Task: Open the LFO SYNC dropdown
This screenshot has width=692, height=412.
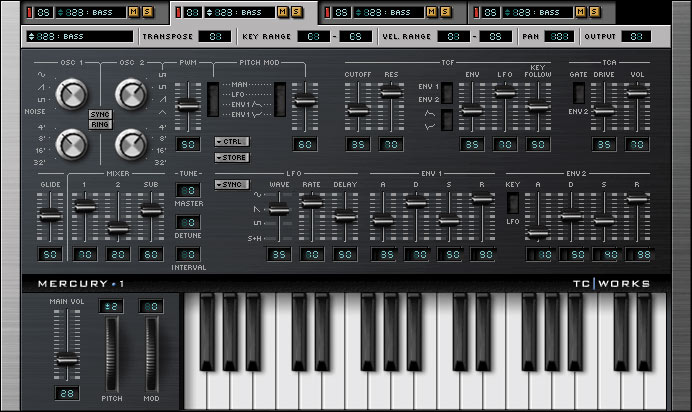Action: [232, 184]
